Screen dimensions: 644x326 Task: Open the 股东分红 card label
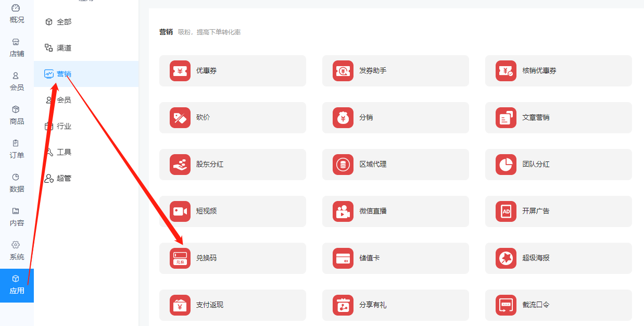pyautogui.click(x=210, y=165)
